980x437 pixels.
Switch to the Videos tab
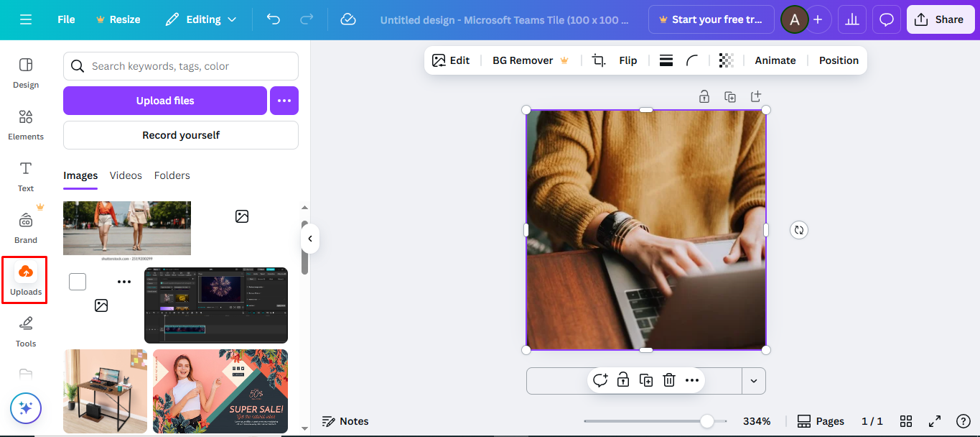(x=126, y=175)
